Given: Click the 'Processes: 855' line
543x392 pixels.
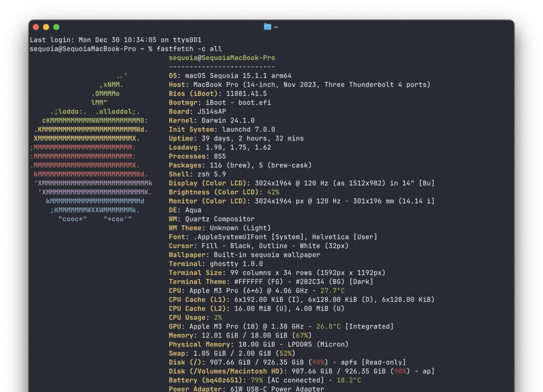Looking at the screenshot, I should (x=198, y=156).
